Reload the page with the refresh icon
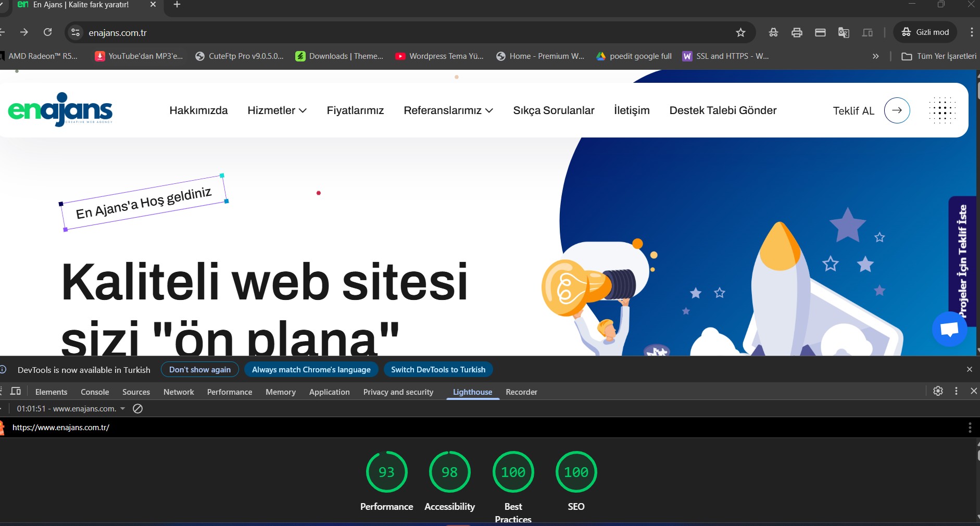 (x=48, y=32)
